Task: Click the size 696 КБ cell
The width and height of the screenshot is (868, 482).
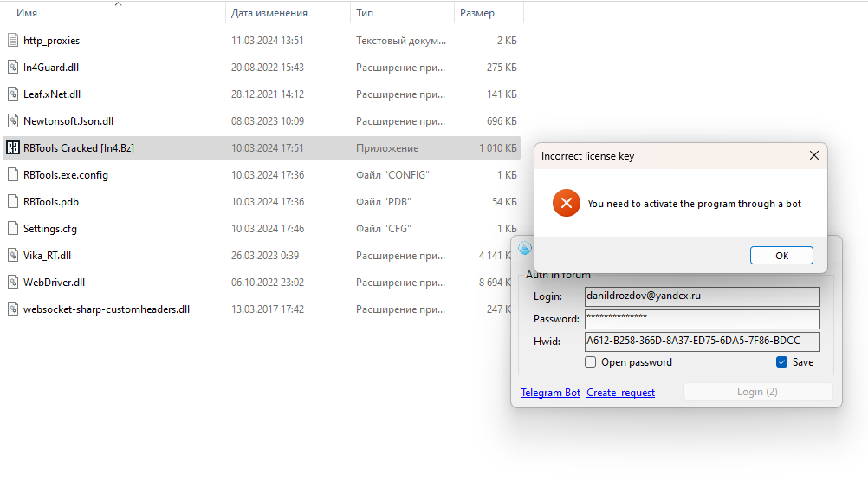Action: coord(502,120)
